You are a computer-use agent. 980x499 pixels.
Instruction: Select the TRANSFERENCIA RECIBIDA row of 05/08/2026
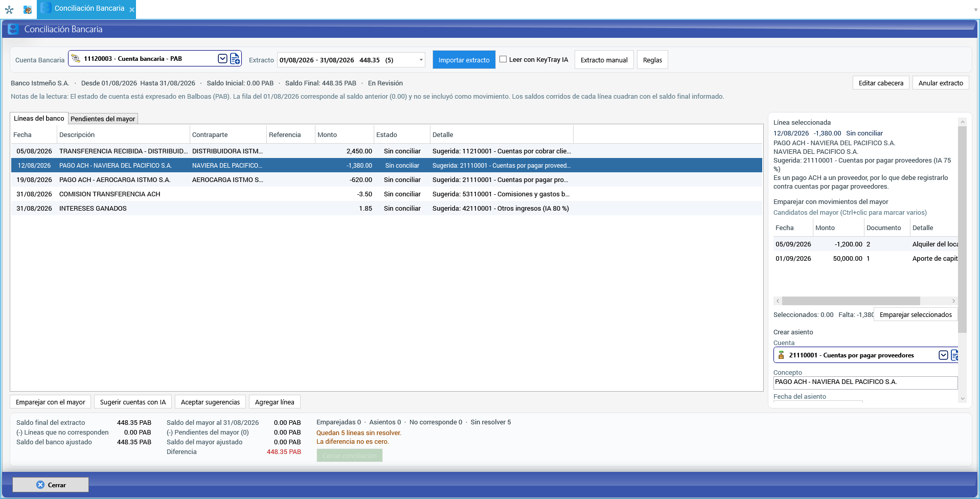(386, 151)
